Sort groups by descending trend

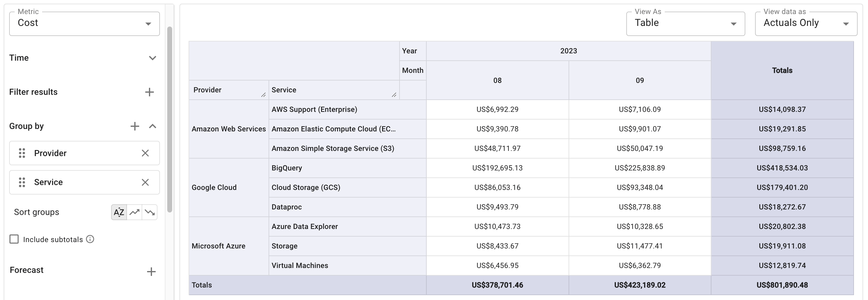pos(150,212)
